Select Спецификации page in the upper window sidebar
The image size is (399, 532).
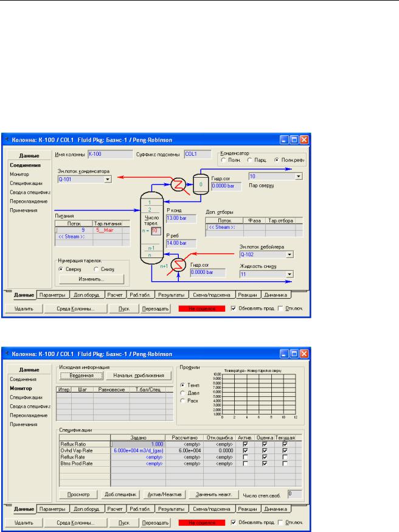(x=26, y=183)
